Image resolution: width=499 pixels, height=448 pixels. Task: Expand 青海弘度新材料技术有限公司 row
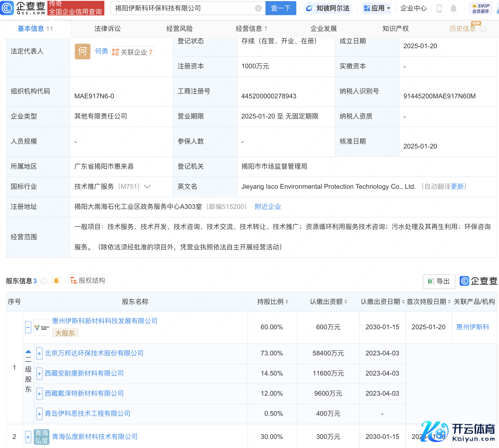28,437
